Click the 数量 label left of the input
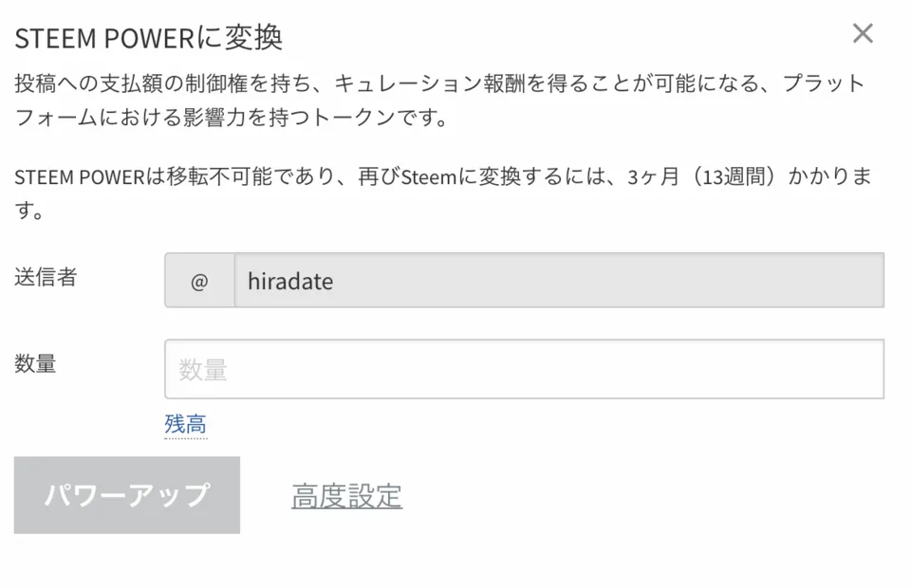Viewport: 911px width, 588px height. (x=35, y=363)
